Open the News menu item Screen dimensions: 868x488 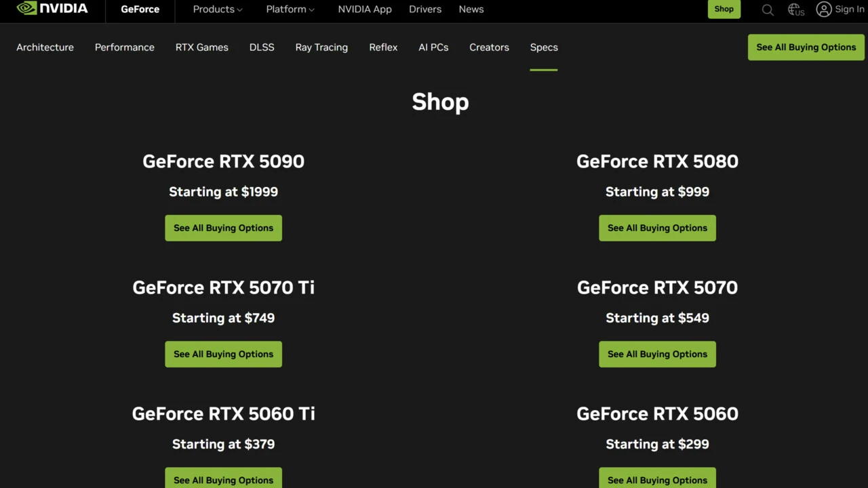pos(471,9)
